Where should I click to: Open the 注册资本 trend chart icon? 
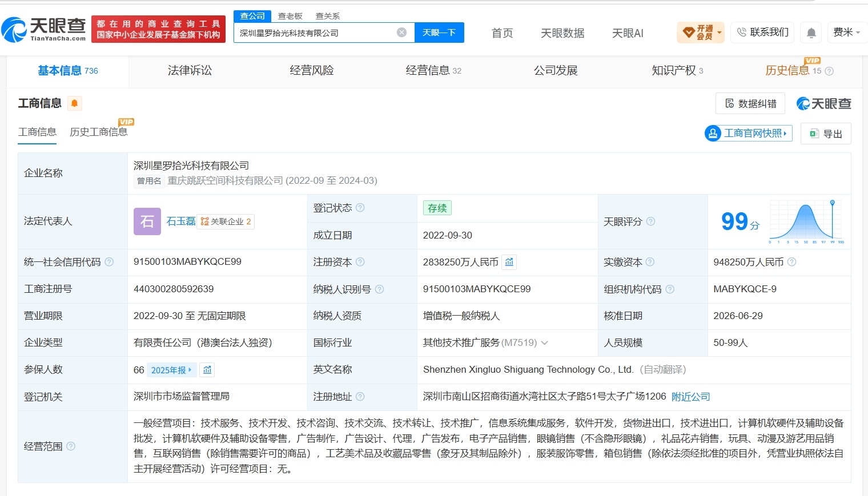point(509,262)
